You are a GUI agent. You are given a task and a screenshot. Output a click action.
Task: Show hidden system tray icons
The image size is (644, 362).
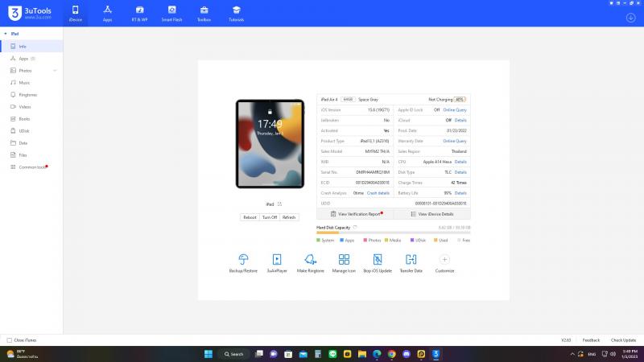pyautogui.click(x=572, y=354)
